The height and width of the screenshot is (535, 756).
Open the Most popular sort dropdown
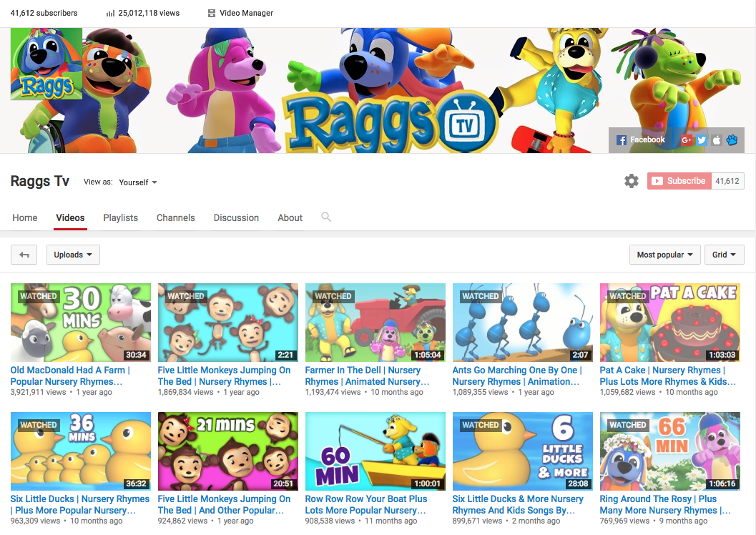click(x=664, y=255)
